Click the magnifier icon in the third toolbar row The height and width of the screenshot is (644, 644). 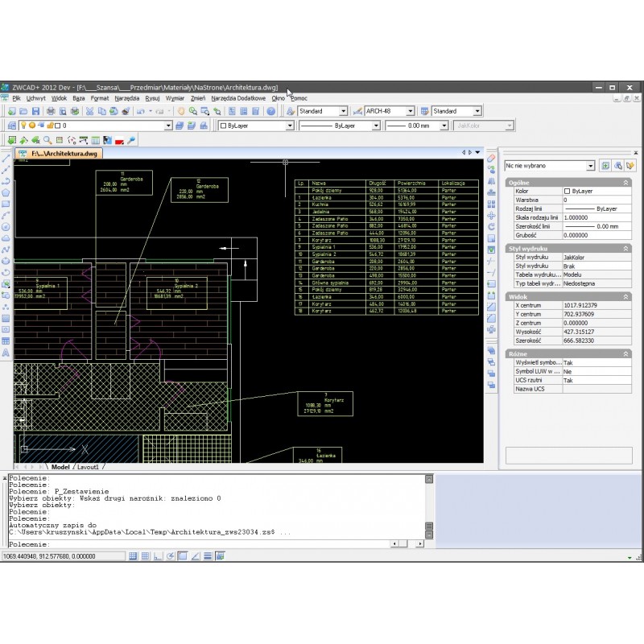point(47,140)
